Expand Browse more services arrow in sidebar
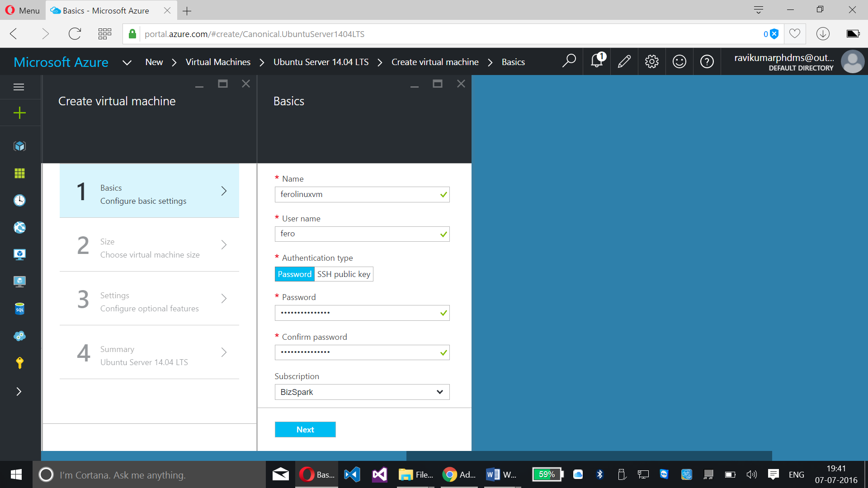868x488 pixels. (x=19, y=391)
